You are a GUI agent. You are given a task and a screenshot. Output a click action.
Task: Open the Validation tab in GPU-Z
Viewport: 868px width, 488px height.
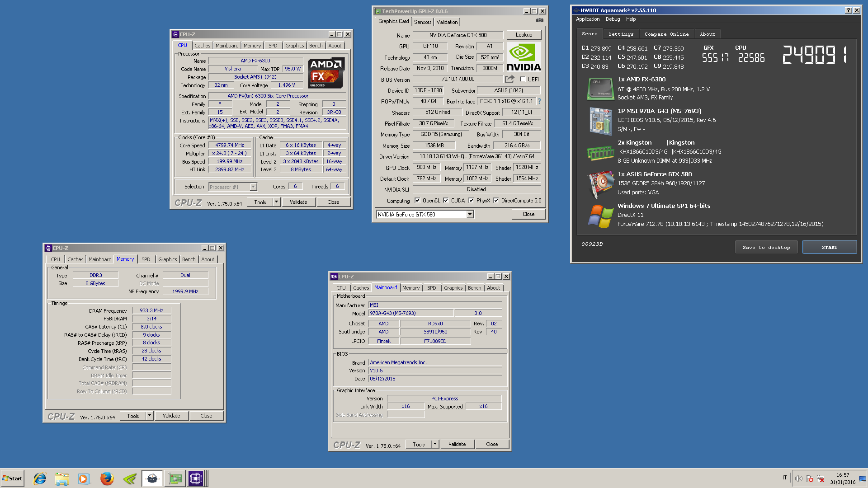(x=447, y=22)
